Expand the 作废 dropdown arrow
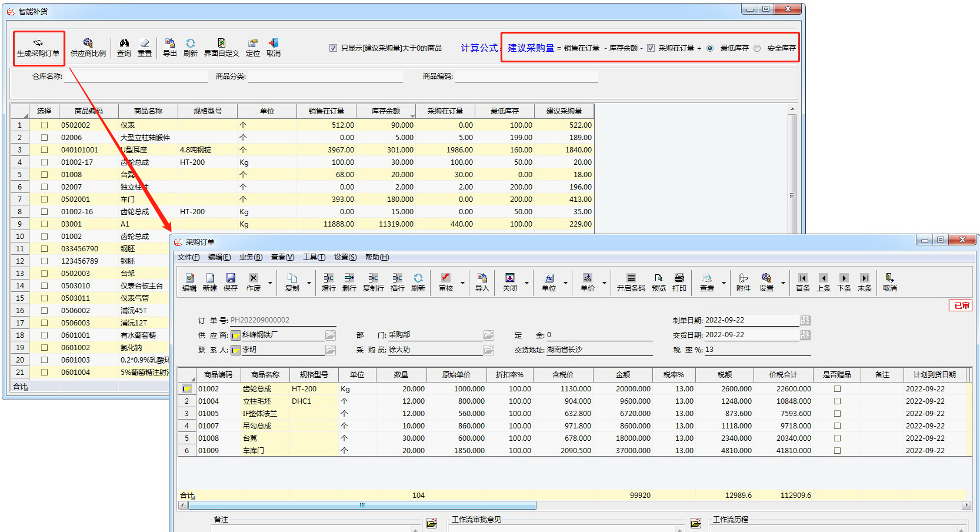The width and height of the screenshot is (980, 532). 270,283
